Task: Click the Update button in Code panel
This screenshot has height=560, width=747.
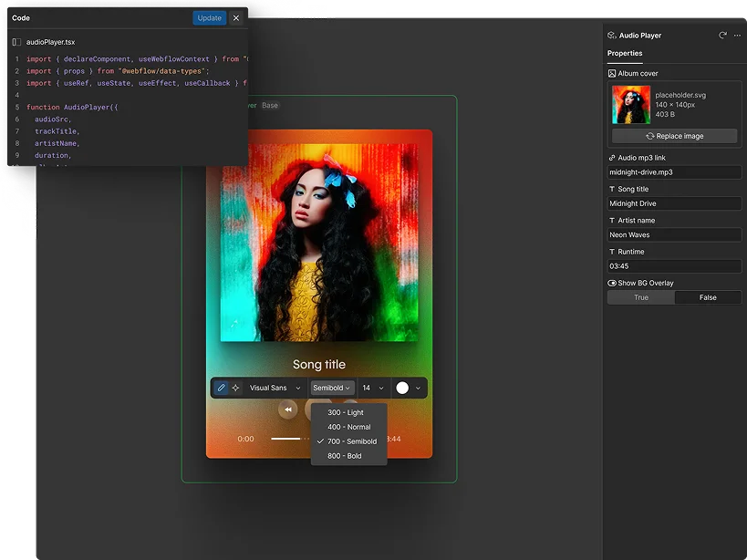Action: tap(209, 18)
